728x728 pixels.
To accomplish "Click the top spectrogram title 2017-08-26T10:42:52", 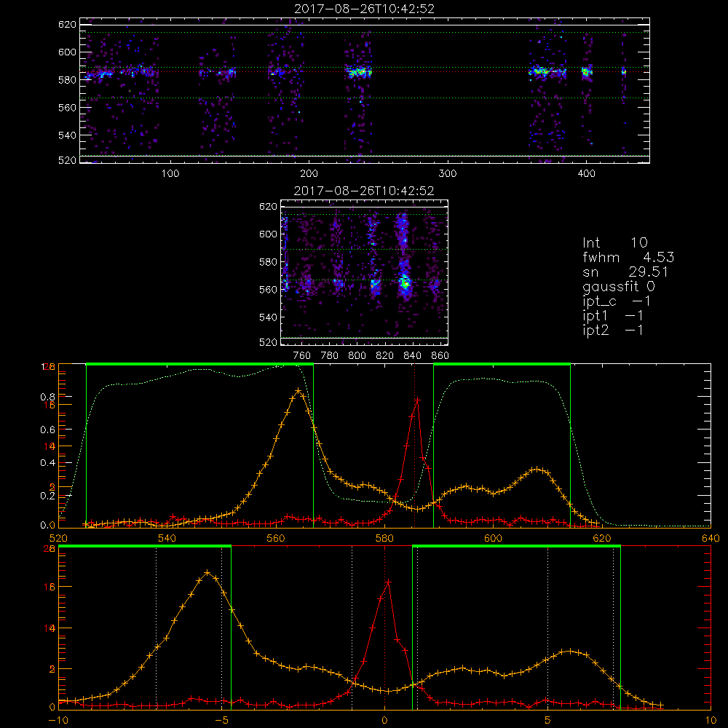I will click(365, 9).
